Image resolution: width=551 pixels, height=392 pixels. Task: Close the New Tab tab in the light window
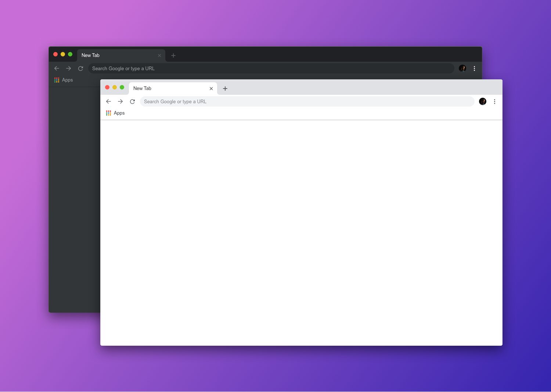click(211, 89)
